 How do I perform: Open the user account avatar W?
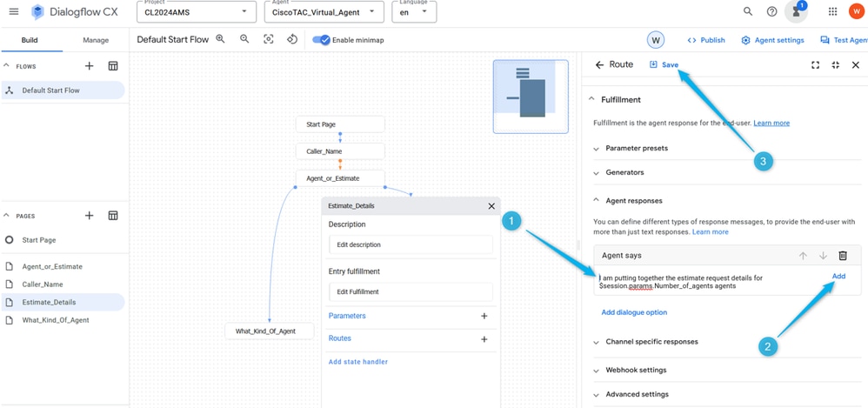(856, 11)
